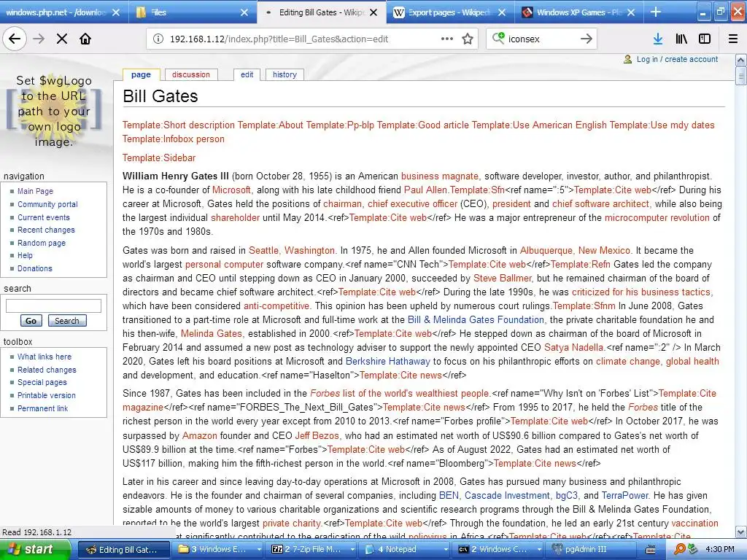Open the Template:Infobox person red link

point(174,139)
